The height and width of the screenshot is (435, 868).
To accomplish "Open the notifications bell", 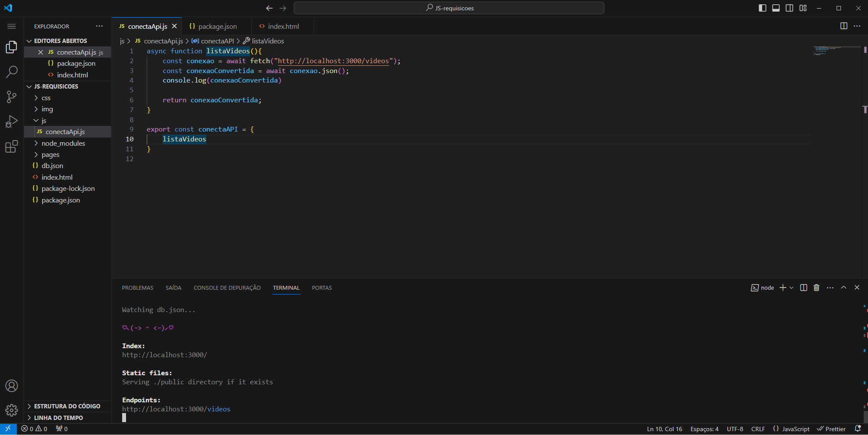I will [858, 429].
